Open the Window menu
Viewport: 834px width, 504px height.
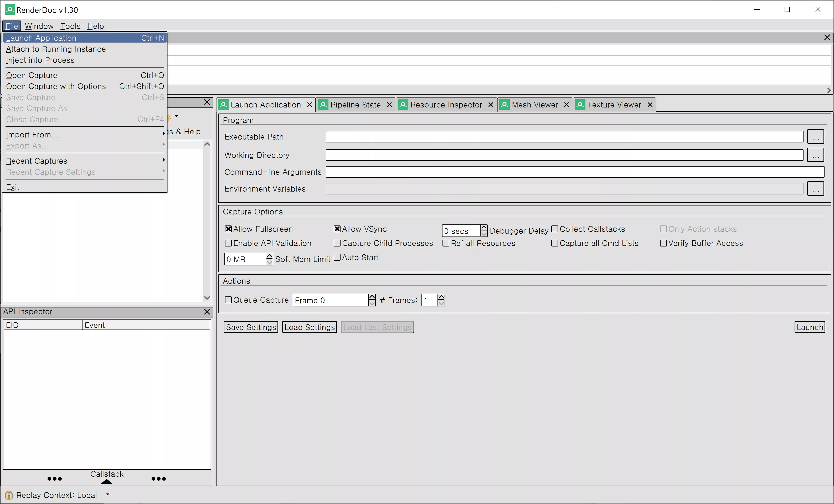click(39, 26)
